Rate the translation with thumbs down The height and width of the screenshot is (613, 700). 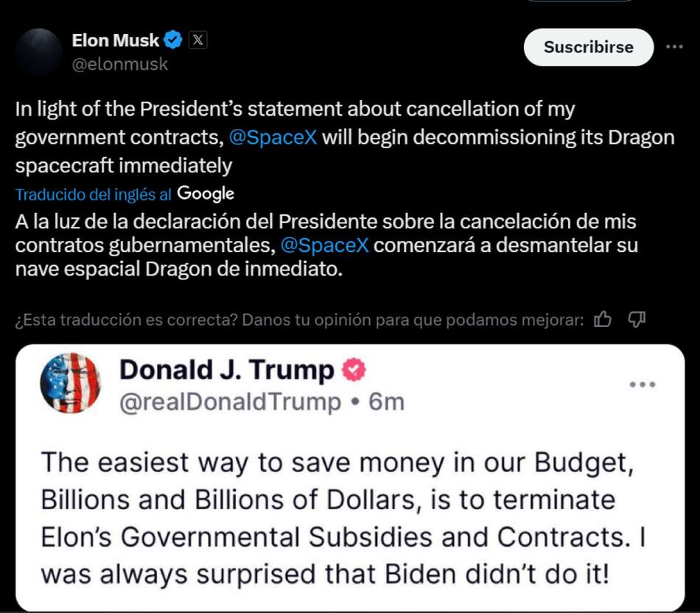[637, 319]
